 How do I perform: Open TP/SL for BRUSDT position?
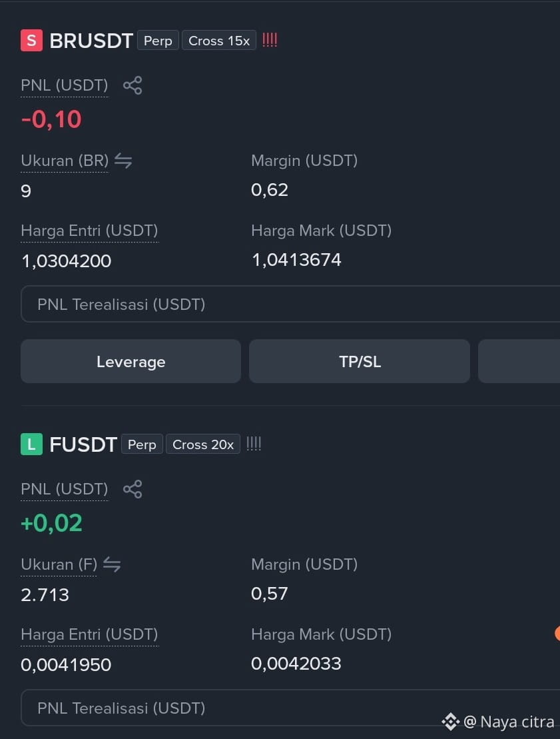tap(360, 361)
